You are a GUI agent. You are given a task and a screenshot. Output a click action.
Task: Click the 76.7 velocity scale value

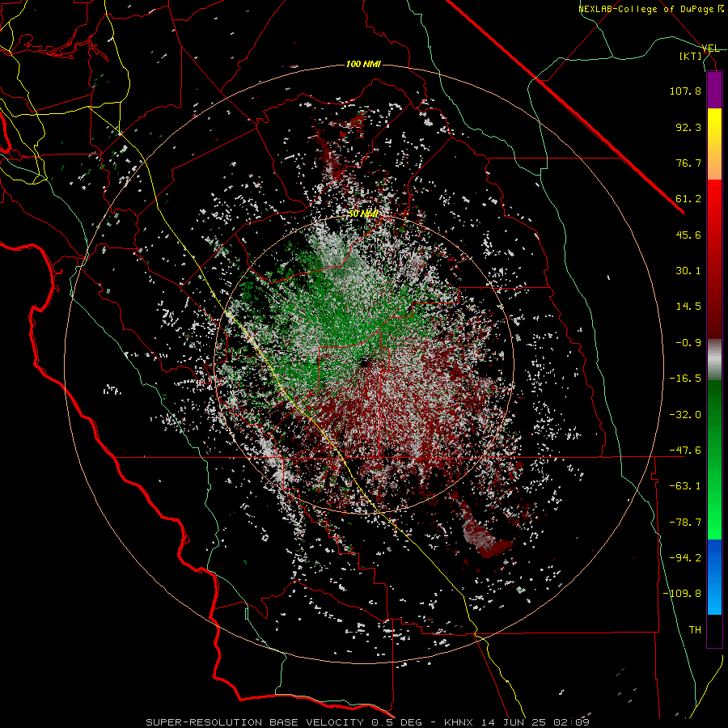pos(688,163)
